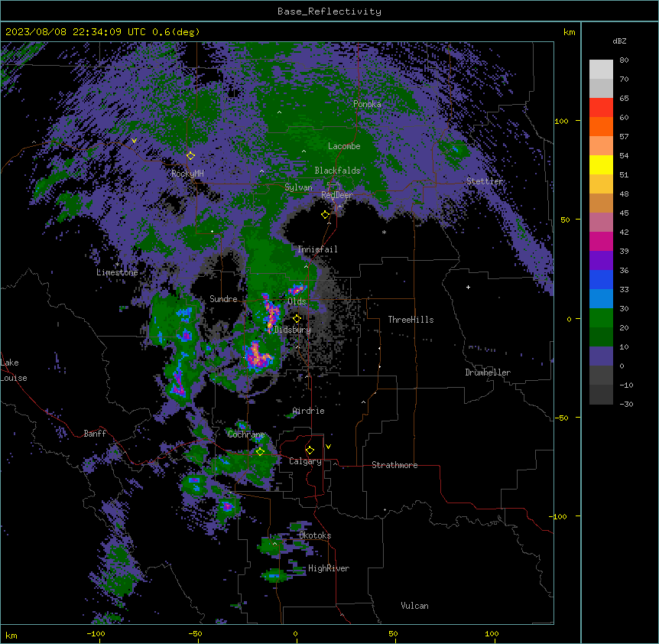
Task: Select the purple 39-36 dBZ legend swatch
Action: pyautogui.click(x=601, y=260)
